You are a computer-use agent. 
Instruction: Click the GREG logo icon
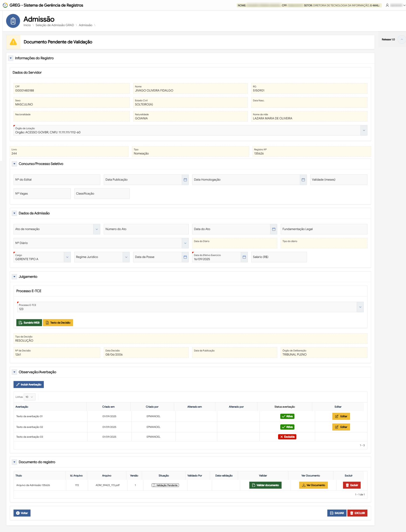click(5, 5)
